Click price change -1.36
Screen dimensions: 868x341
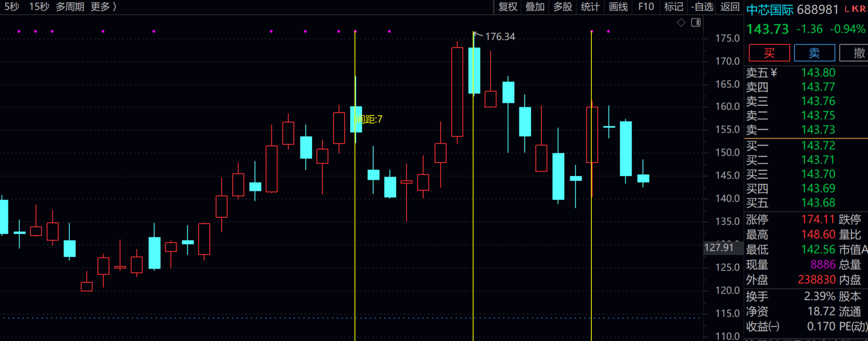809,29
